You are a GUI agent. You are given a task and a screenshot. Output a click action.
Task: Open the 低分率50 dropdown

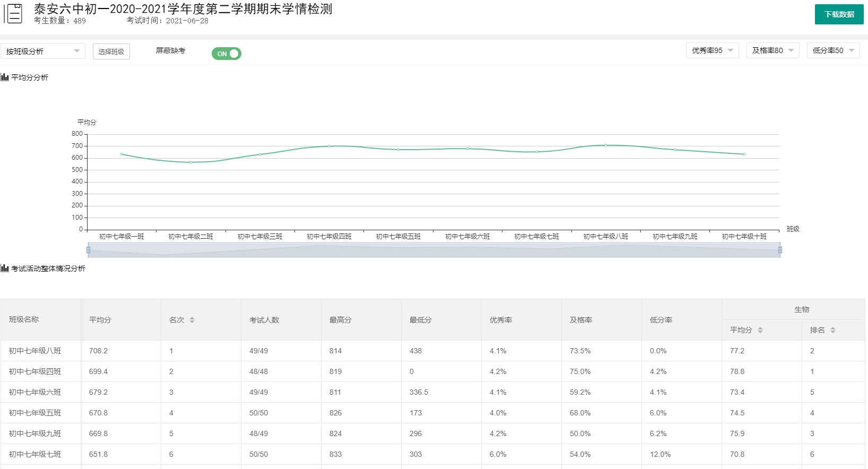point(834,50)
